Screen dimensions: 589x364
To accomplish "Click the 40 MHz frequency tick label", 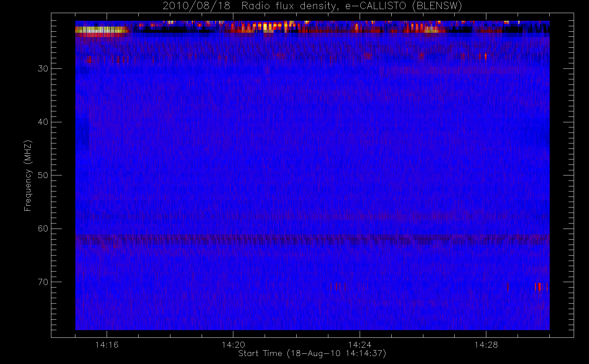I will pos(43,122).
